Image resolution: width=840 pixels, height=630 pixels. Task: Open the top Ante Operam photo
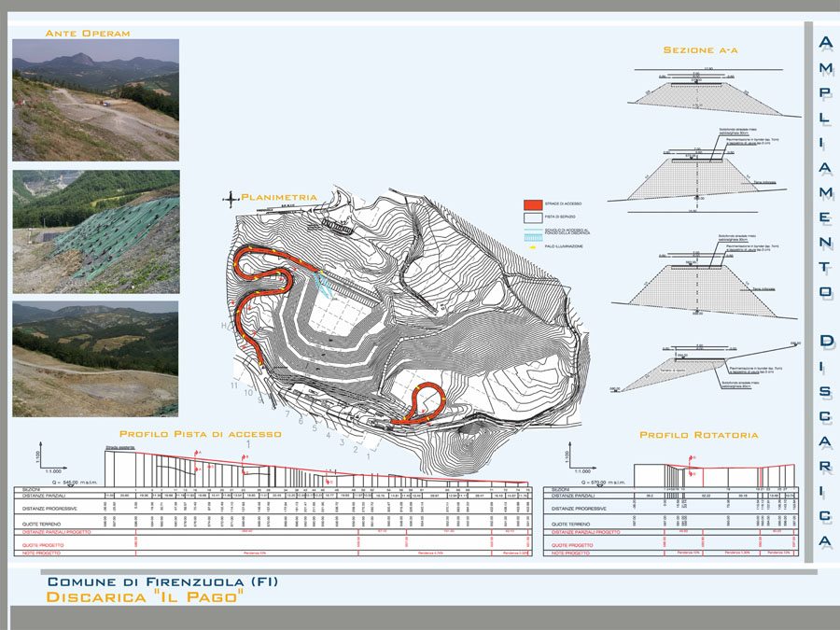pos(95,100)
